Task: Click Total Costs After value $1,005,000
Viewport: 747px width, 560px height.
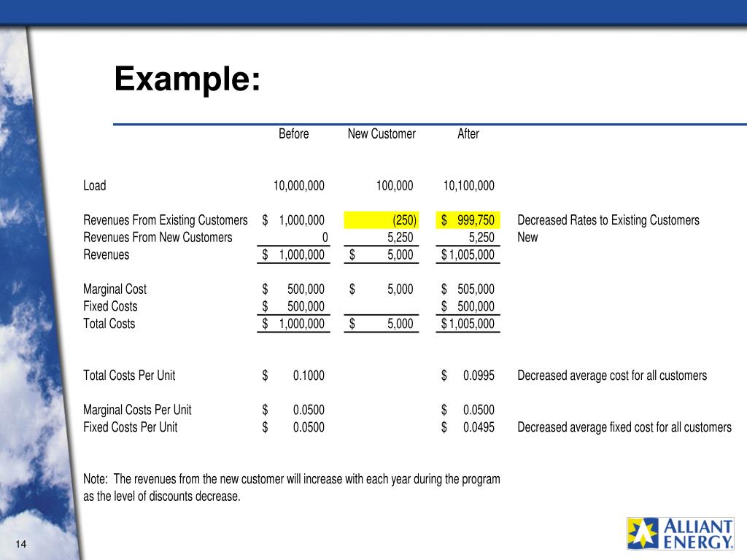Action: (x=468, y=324)
